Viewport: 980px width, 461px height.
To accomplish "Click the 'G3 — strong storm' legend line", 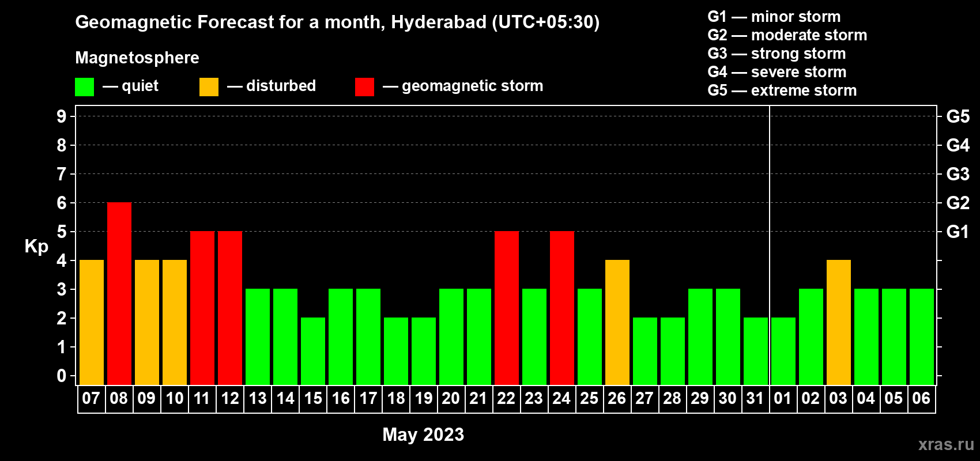I will pyautogui.click(x=777, y=54).
